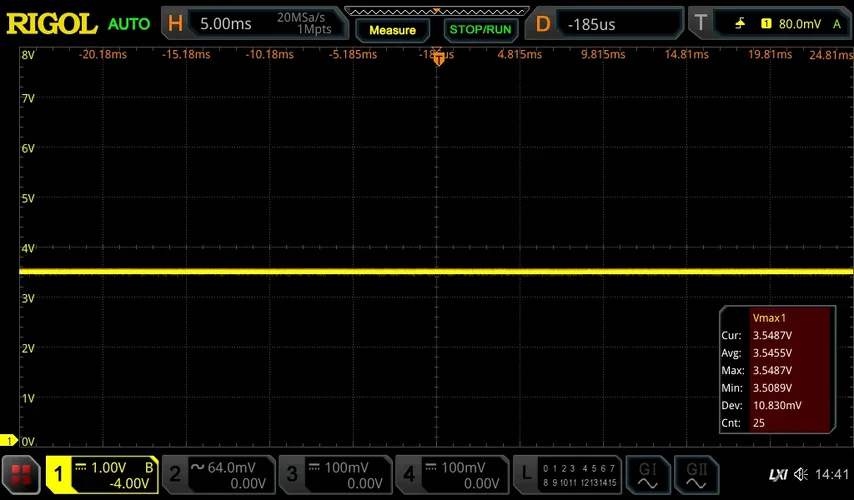Screen dimensions: 854x500
Task: Click the rising edge trigger slope icon
Action: click(740, 23)
